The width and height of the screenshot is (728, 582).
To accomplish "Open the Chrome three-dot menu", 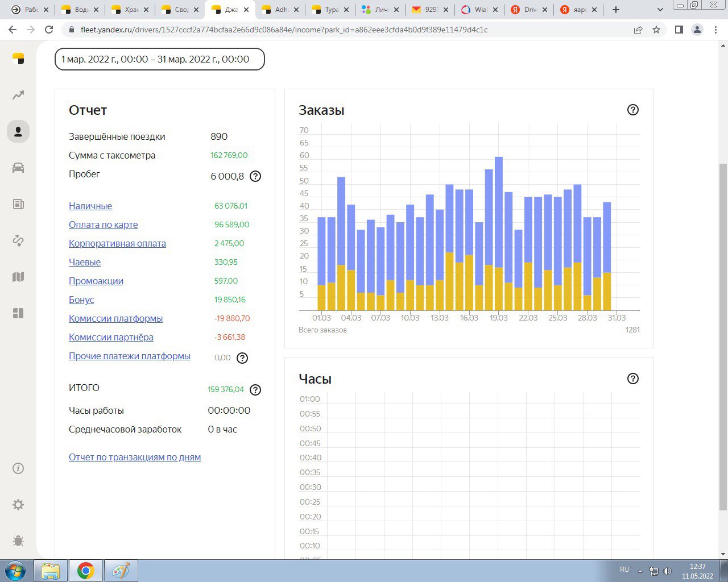I will coord(715,30).
